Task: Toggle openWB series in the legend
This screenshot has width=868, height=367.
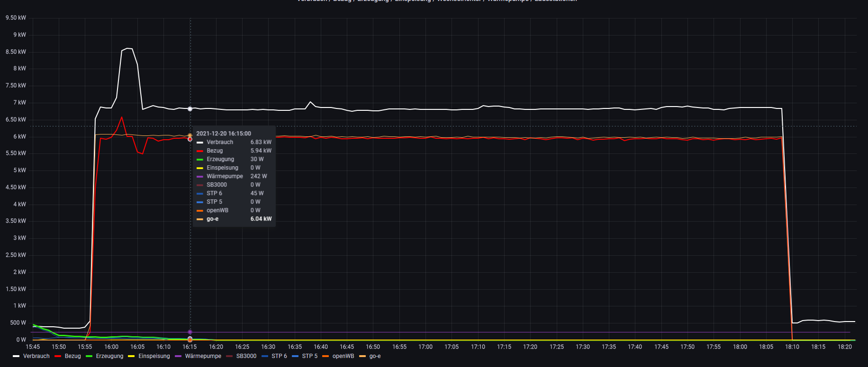Action: (343, 356)
